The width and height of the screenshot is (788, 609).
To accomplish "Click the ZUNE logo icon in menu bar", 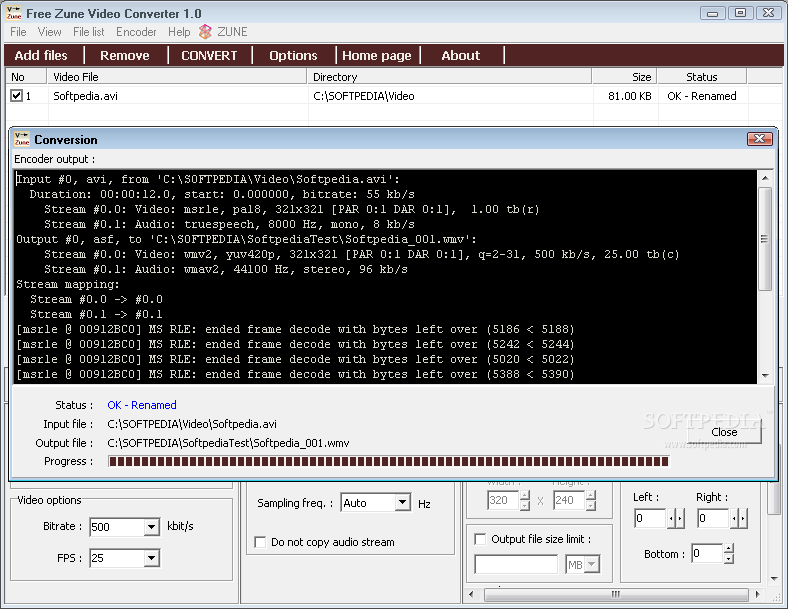I will tap(205, 32).
